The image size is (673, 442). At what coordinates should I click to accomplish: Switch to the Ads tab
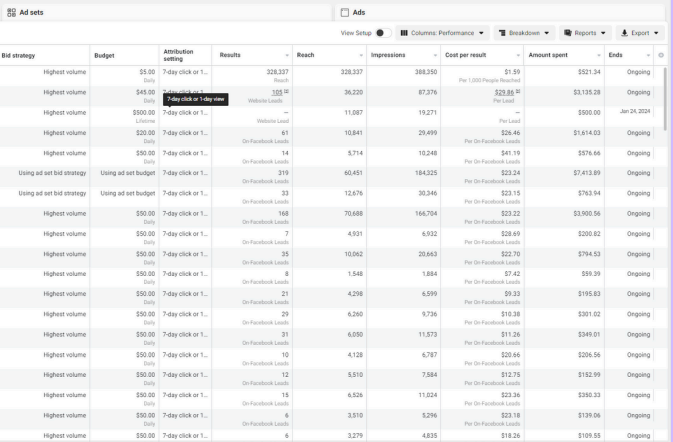coord(359,12)
